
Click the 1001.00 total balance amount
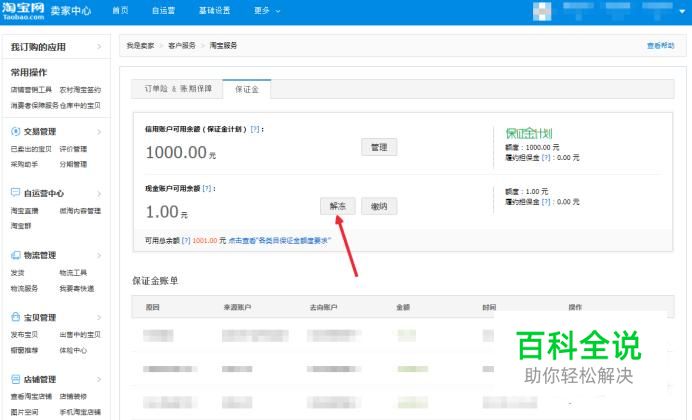(205, 240)
